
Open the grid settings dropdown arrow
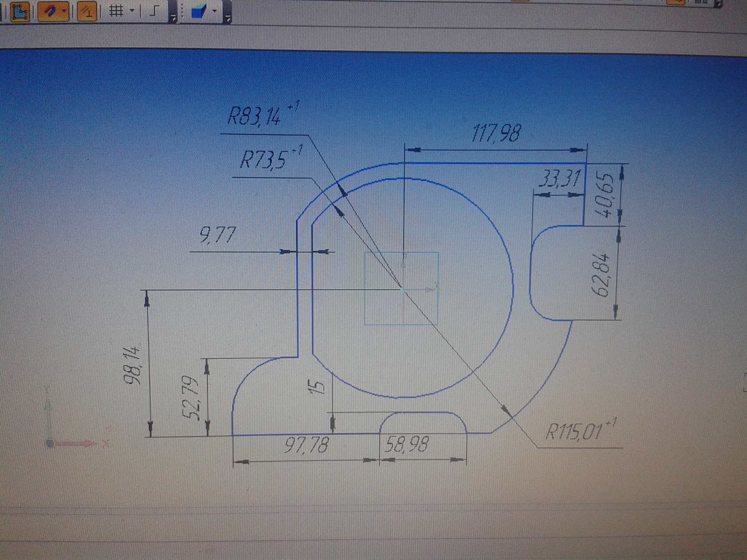point(132,11)
